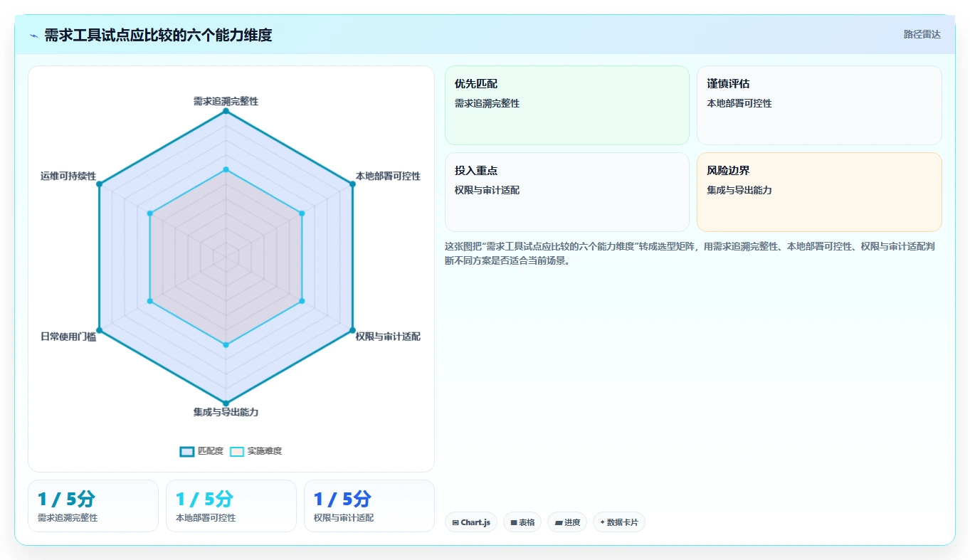Viewport: 970px width, 560px height.
Task: Click the inner 实施难度 point on 日常使用门槛 axis
Action: click(149, 301)
